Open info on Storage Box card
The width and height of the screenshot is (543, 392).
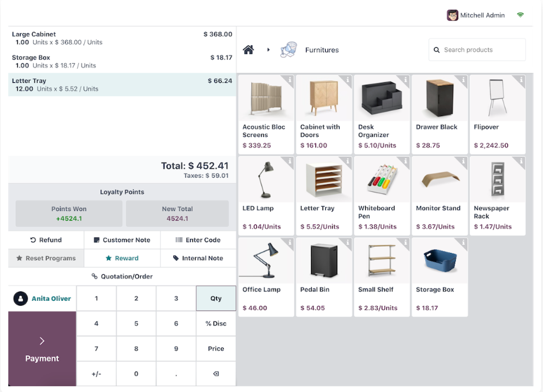463,242
